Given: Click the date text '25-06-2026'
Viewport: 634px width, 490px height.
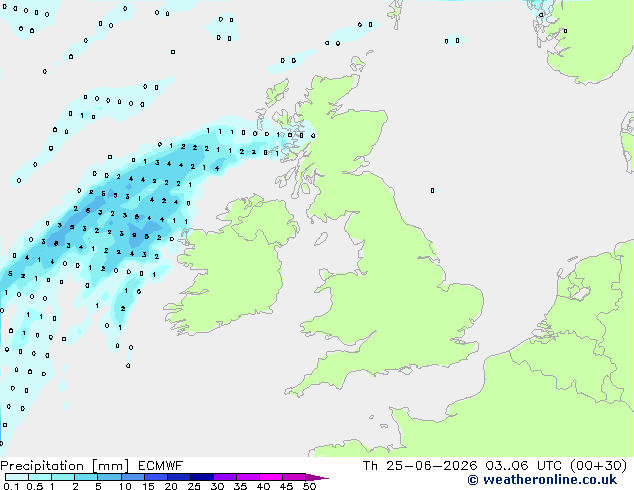Looking at the screenshot, I should coord(431,466).
